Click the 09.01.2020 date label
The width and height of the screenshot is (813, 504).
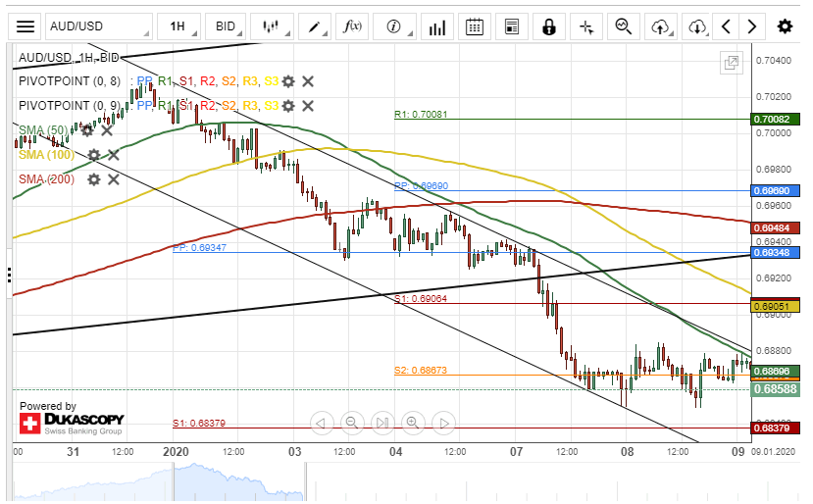pos(773,452)
